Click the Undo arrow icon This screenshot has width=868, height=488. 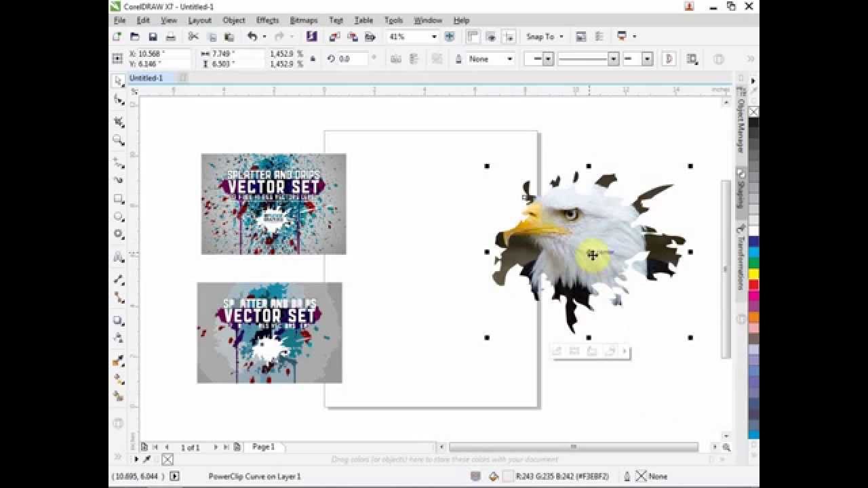pos(252,37)
